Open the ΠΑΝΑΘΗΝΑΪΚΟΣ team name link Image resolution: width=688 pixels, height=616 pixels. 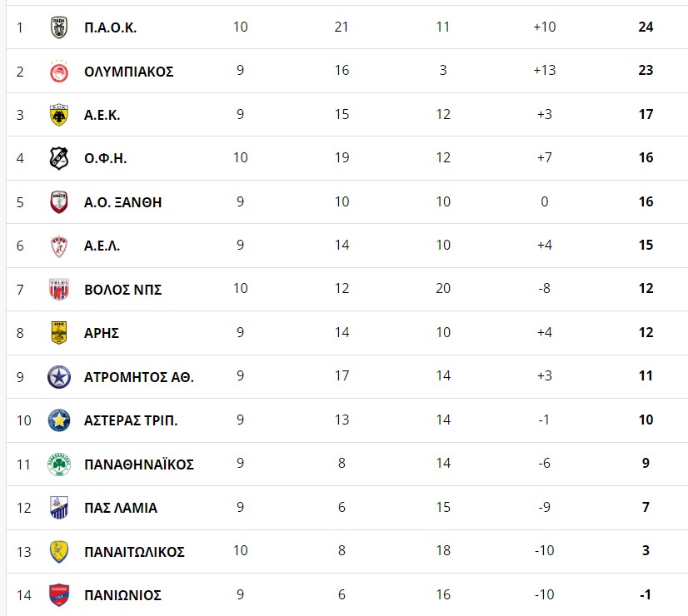tap(138, 464)
